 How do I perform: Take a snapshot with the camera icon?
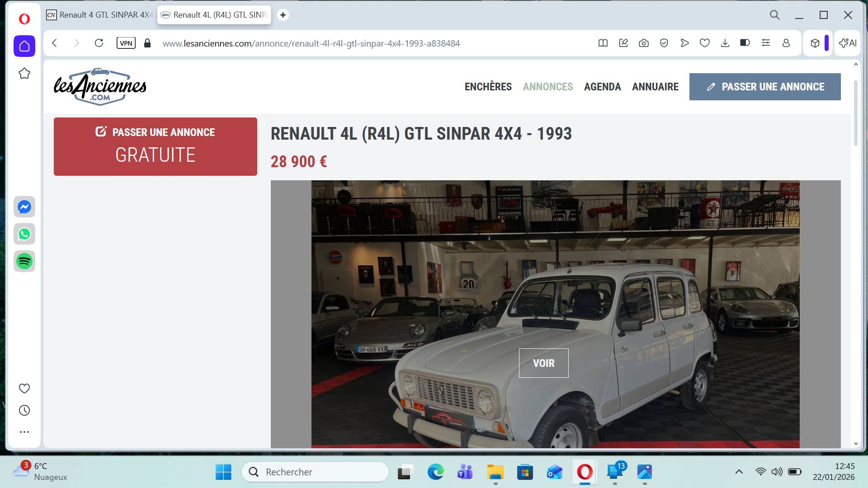pos(644,43)
